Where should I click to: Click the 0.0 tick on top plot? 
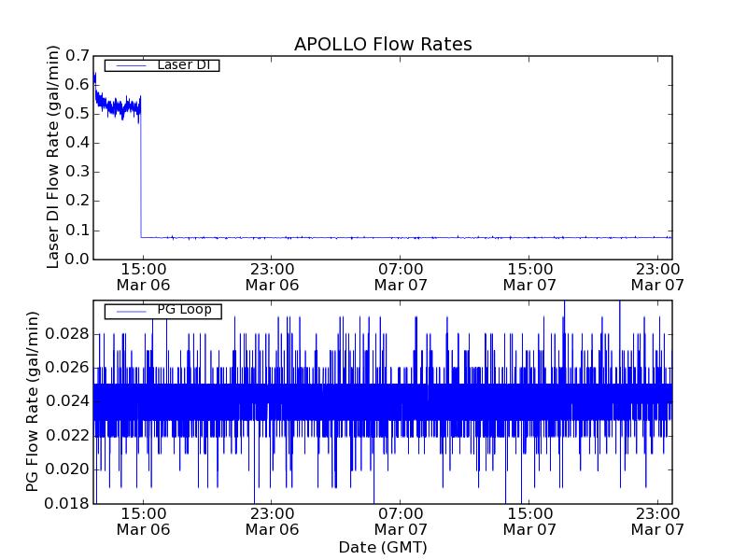[x=78, y=259]
